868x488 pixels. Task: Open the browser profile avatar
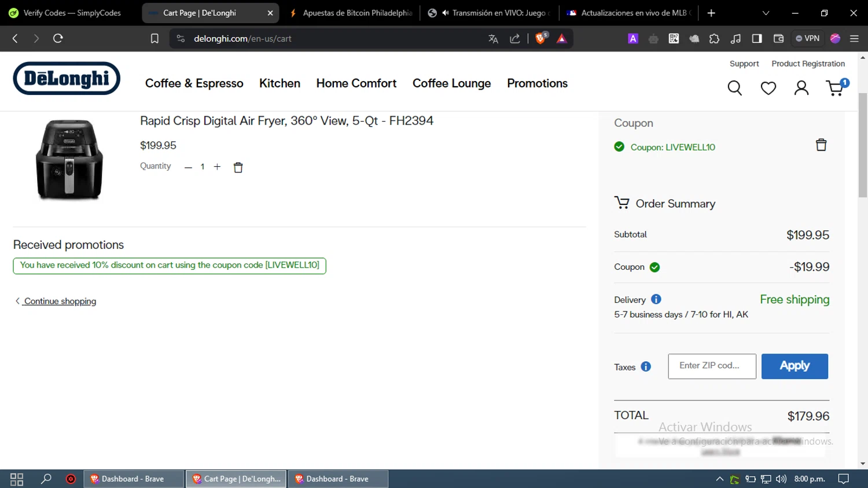(x=835, y=38)
